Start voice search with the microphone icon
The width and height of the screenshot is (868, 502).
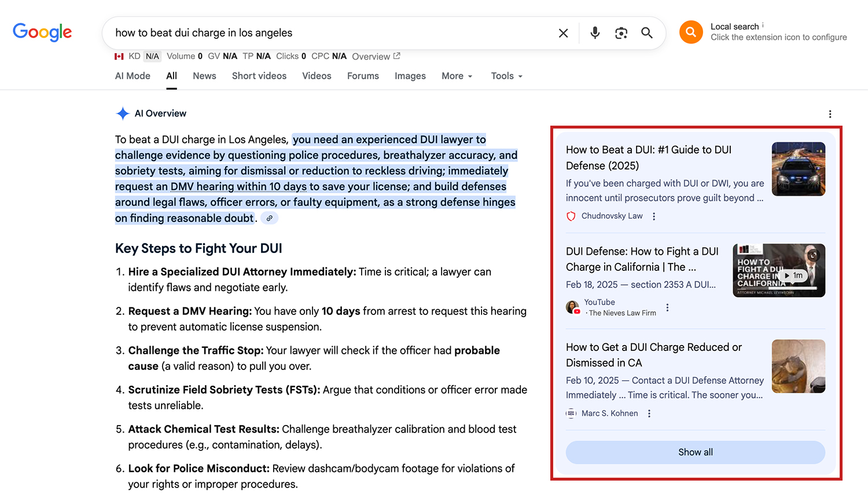coord(595,33)
